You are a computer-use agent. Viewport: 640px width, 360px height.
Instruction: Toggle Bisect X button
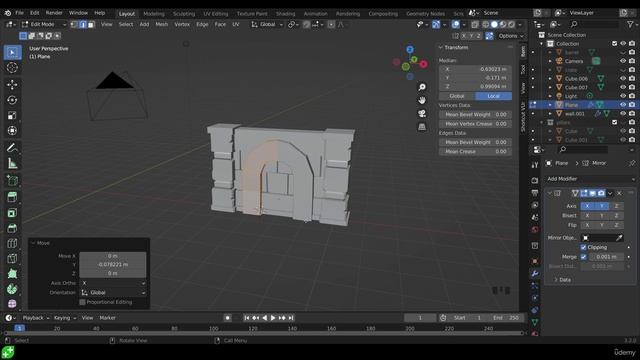[587, 216]
